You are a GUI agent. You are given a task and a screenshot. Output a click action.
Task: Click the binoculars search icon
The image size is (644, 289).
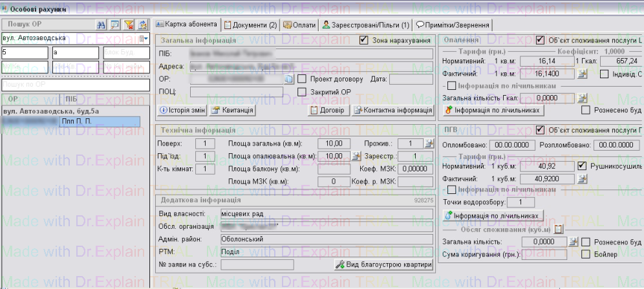pyautogui.click(x=100, y=24)
